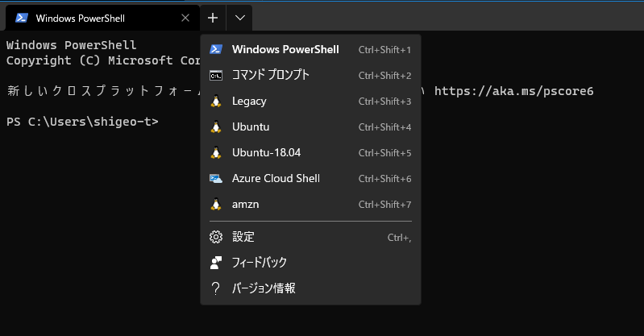Click the Copyright (C) Microsoft line

click(x=103, y=60)
